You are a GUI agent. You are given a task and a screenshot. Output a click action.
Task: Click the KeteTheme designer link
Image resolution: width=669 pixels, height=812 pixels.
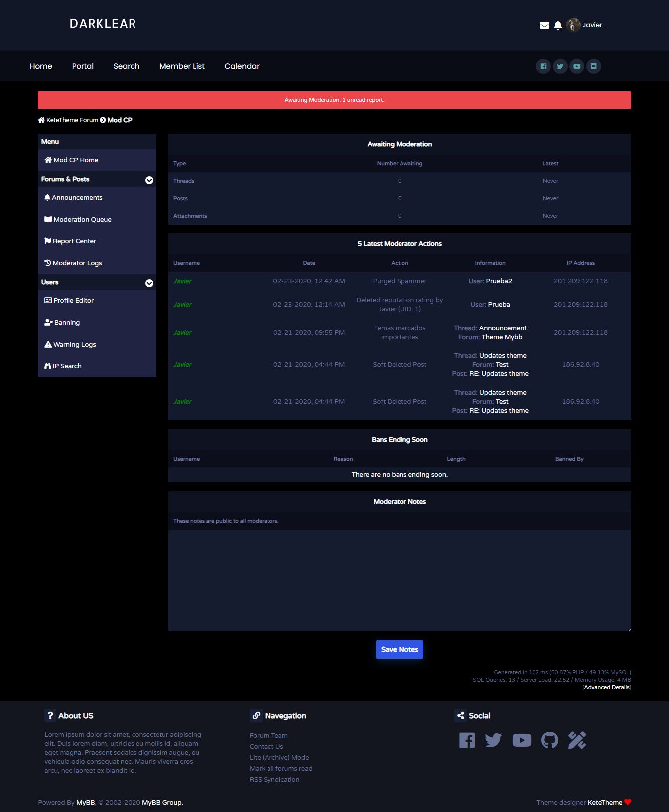point(605,803)
